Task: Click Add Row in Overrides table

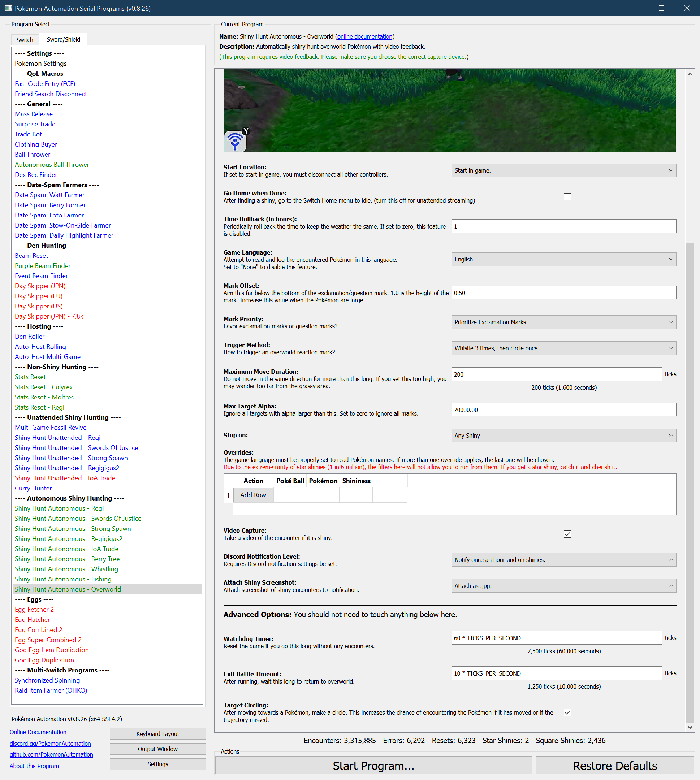Action: [253, 495]
